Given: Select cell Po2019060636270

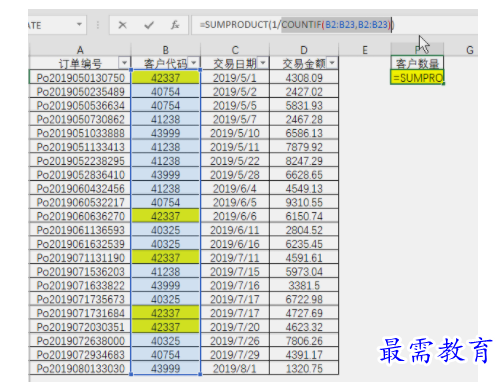Looking at the screenshot, I should point(80,216).
